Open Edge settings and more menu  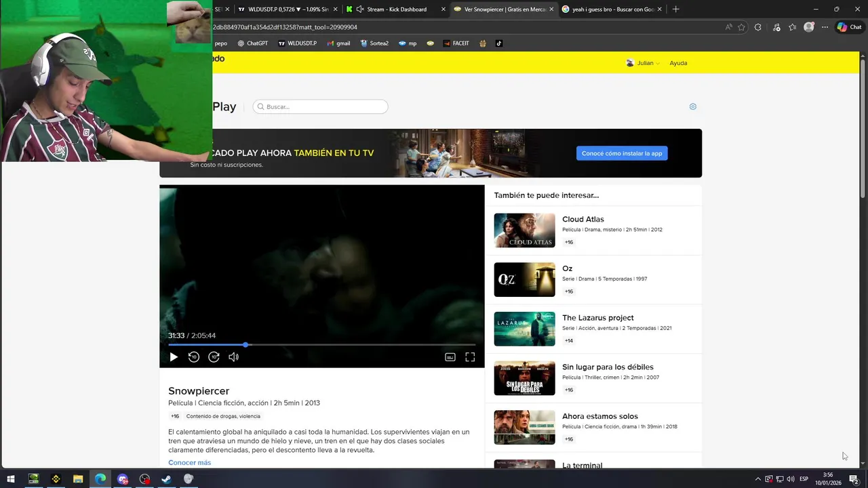[x=825, y=27]
